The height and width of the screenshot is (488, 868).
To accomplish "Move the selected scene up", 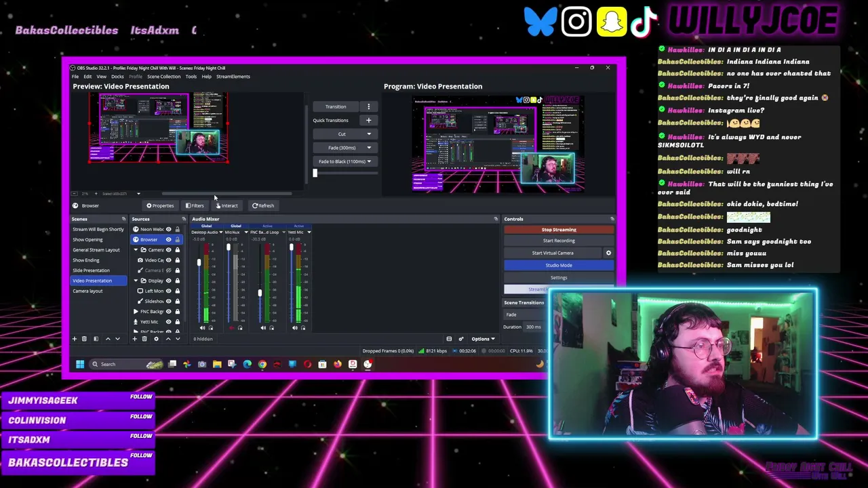I will pos(108,339).
